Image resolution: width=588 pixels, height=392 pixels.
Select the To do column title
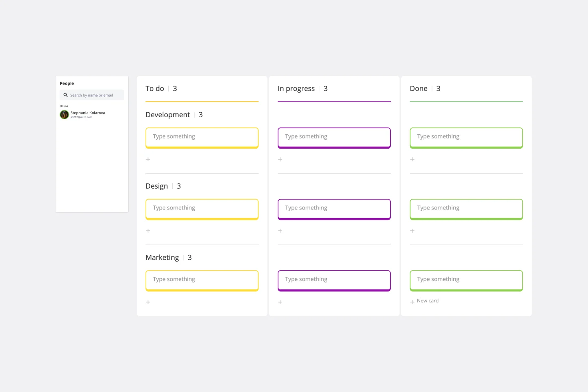pyautogui.click(x=155, y=88)
